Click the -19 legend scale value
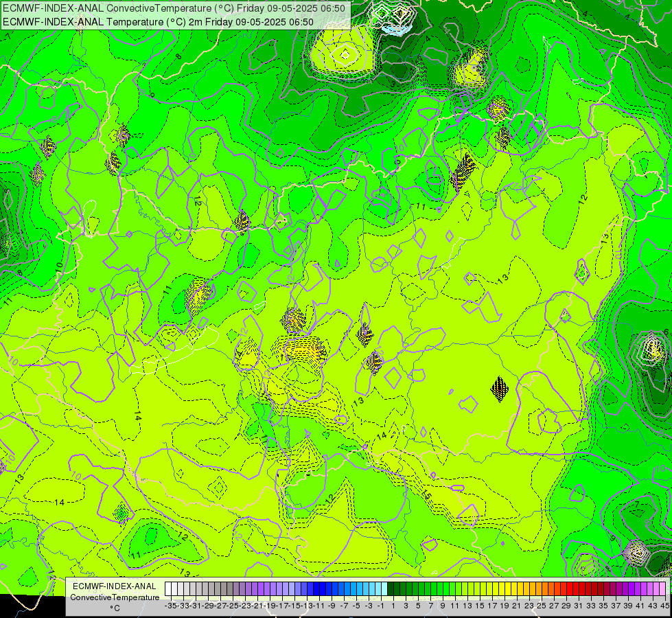 click(270, 606)
